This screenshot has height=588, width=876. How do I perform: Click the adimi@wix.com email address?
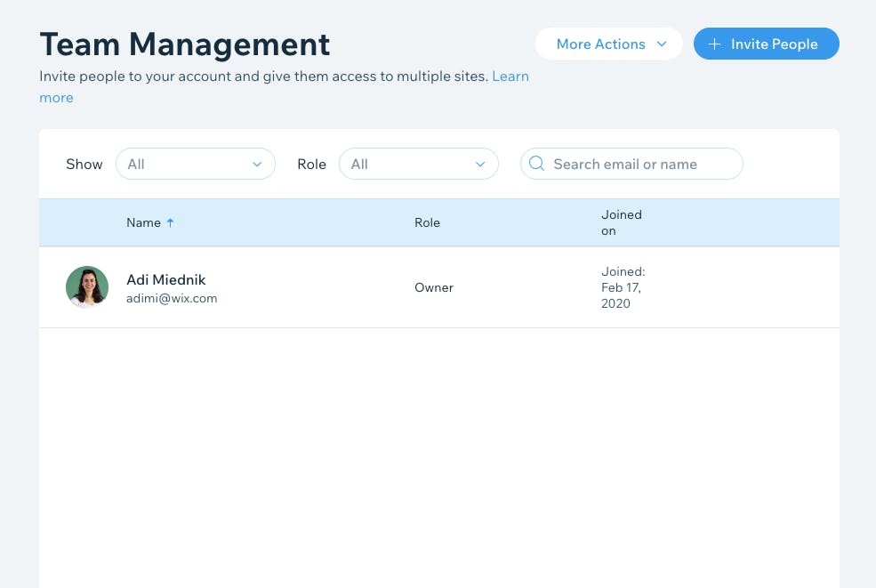click(172, 299)
